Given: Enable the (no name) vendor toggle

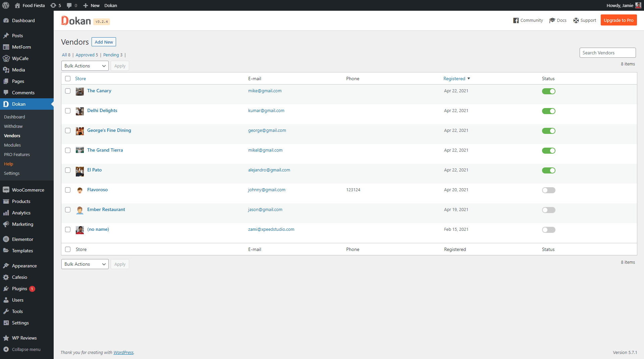Looking at the screenshot, I should [x=549, y=230].
